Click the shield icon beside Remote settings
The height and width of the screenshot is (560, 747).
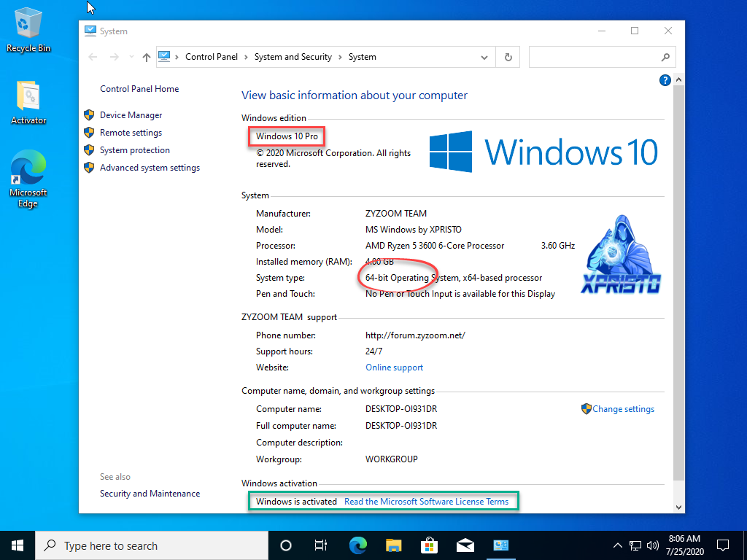click(x=89, y=133)
